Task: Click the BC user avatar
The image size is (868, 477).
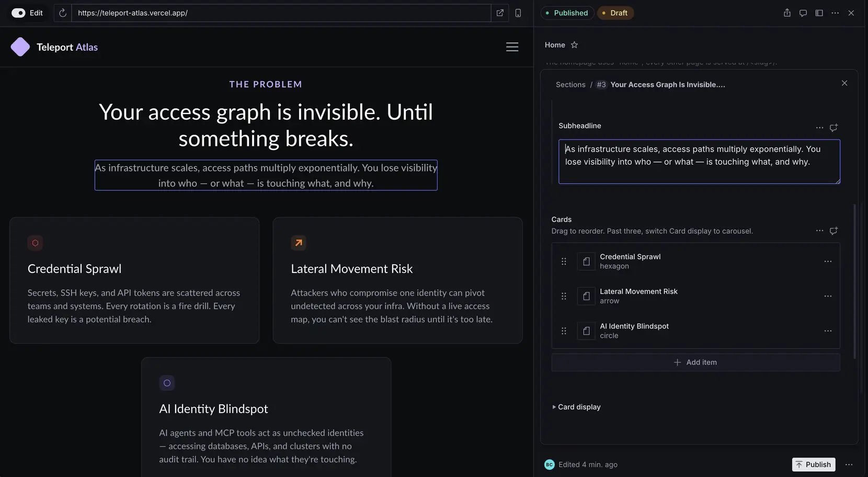Action: 550,464
